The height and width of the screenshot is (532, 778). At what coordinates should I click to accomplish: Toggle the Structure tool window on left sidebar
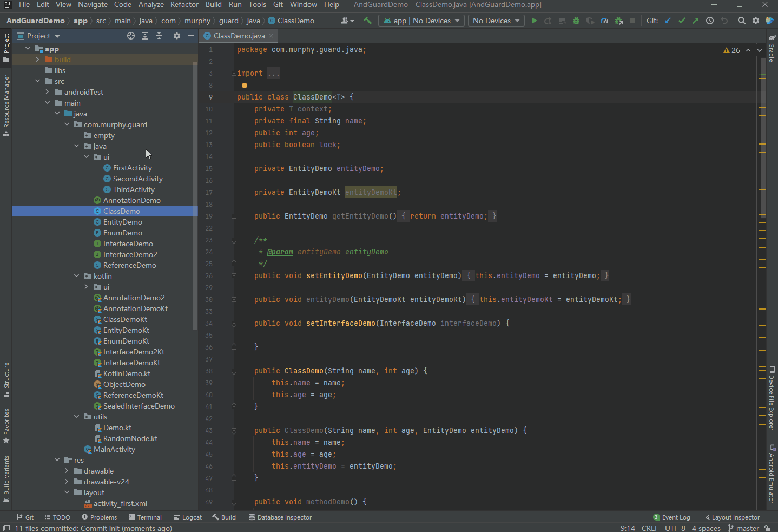[6, 379]
